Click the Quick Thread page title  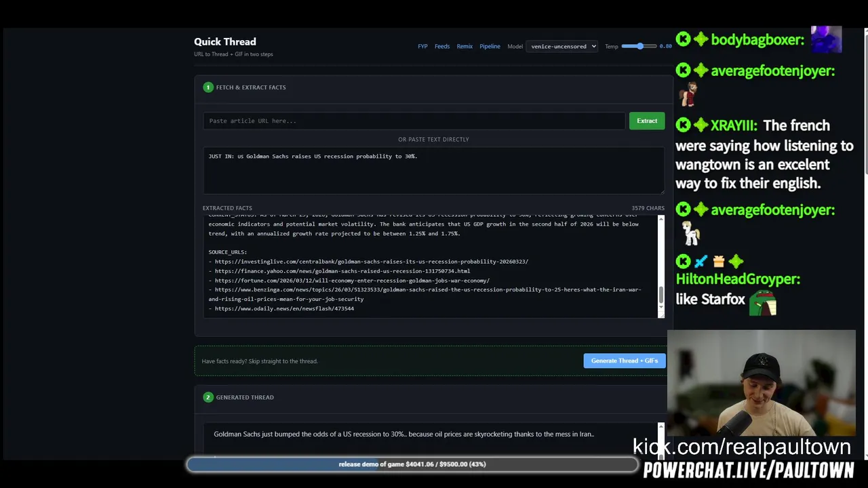[225, 42]
